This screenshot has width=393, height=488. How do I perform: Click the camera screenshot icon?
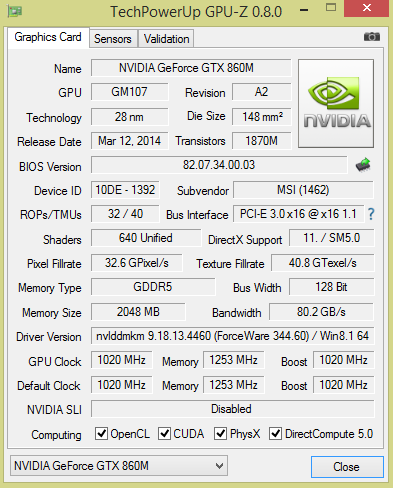point(372,37)
